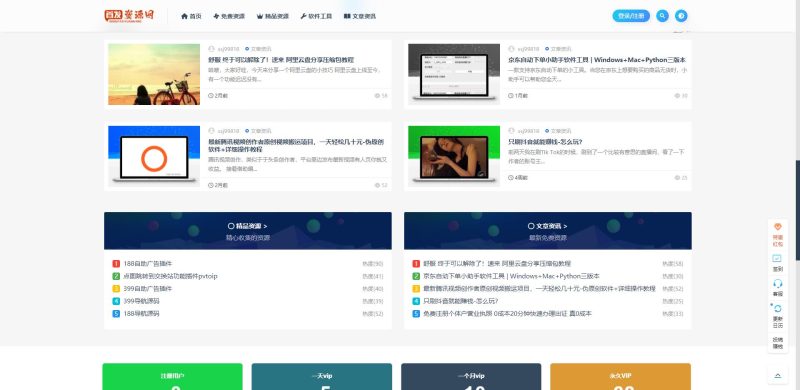Screen dimensions: 800x390
Task: Open the orange circle laptop article thumbnail
Action: point(154,156)
